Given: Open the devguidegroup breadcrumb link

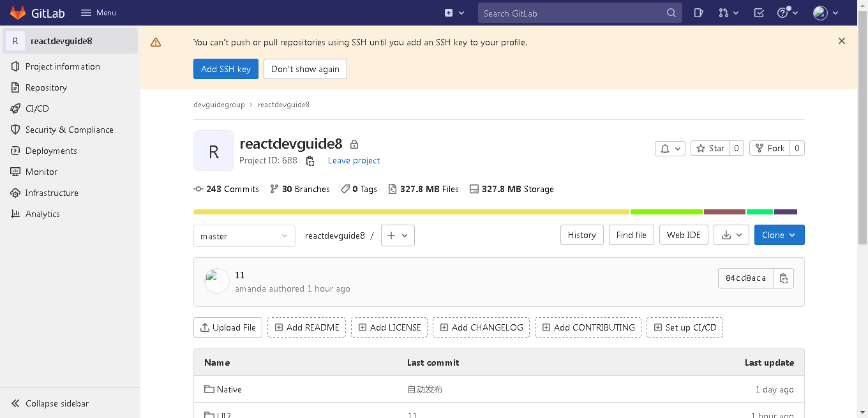Looking at the screenshot, I should click(219, 105).
